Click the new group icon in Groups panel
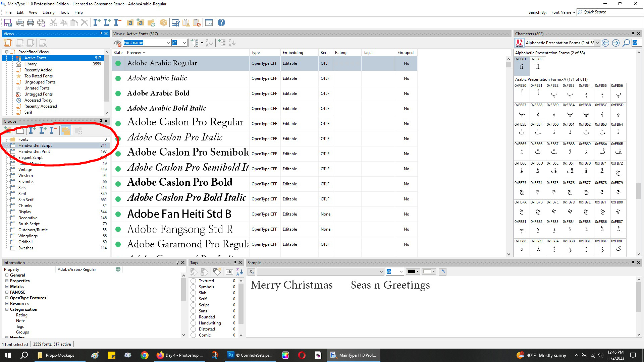Screen dimensions: 644x362 pyautogui.click(x=7, y=131)
